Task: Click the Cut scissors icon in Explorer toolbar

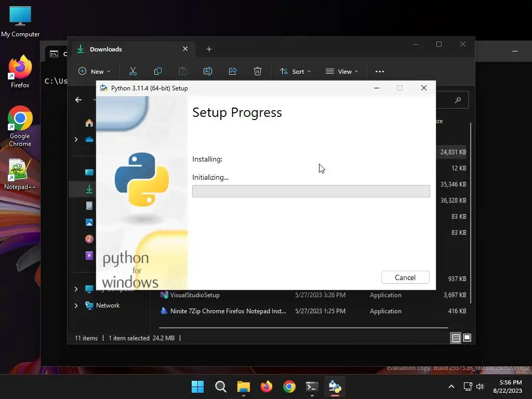Action: (x=132, y=71)
